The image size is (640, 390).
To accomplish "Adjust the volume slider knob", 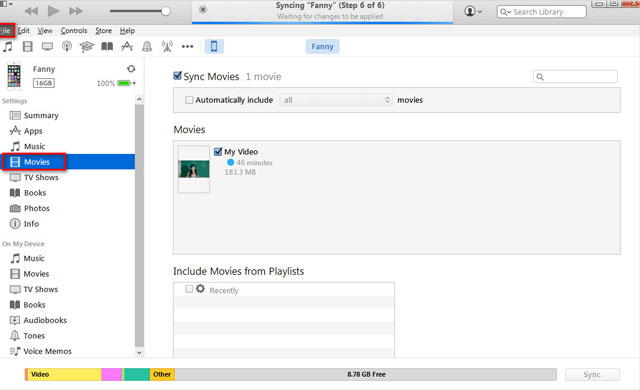I will [x=165, y=11].
